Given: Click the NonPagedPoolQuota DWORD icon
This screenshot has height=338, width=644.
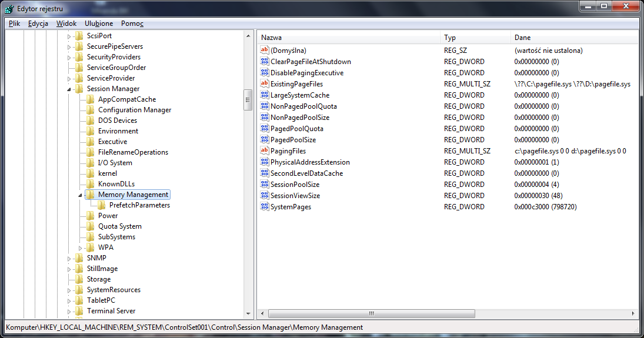Looking at the screenshot, I should [x=265, y=106].
